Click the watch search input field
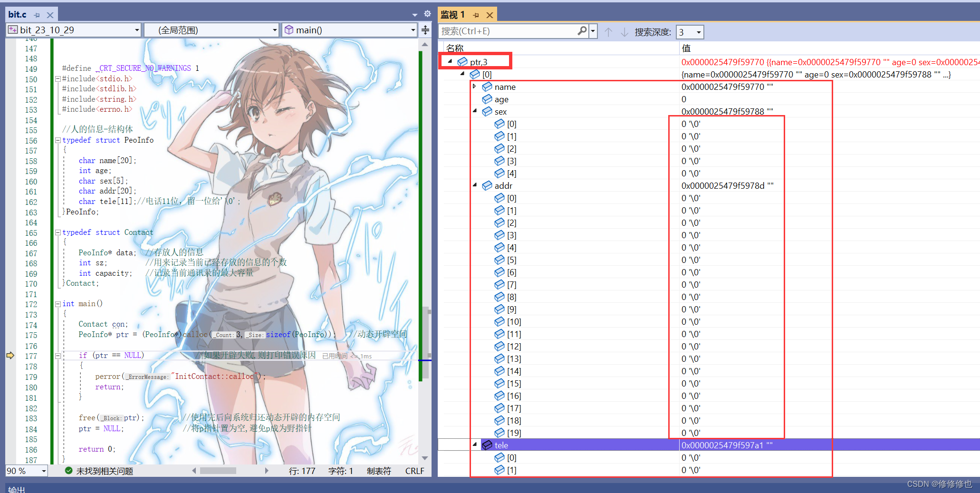Screen dimensions: 980x493 point(508,31)
